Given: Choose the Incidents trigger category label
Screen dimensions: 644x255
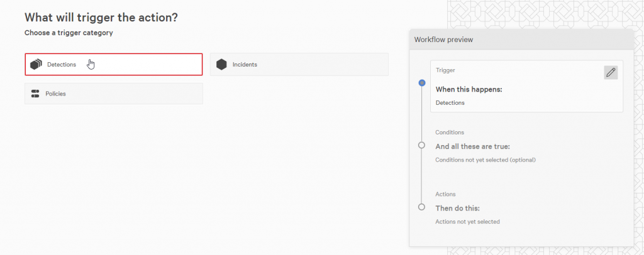Looking at the screenshot, I should point(245,64).
